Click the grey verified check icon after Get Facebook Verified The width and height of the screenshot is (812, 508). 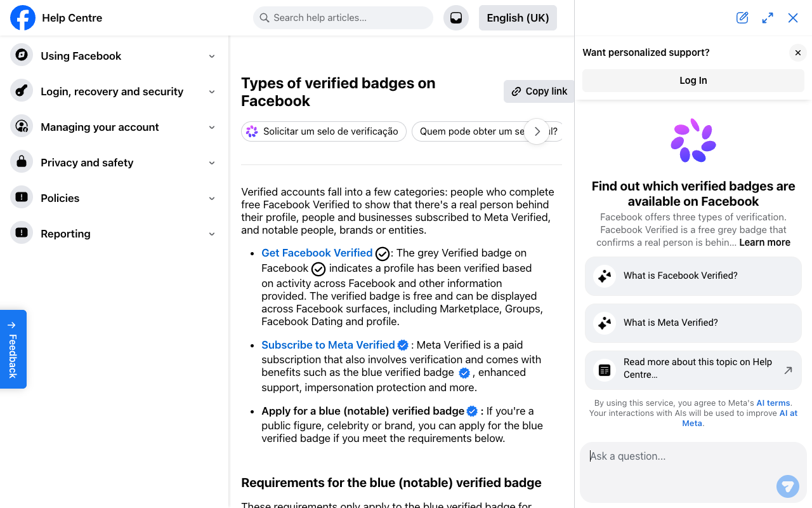383,254
